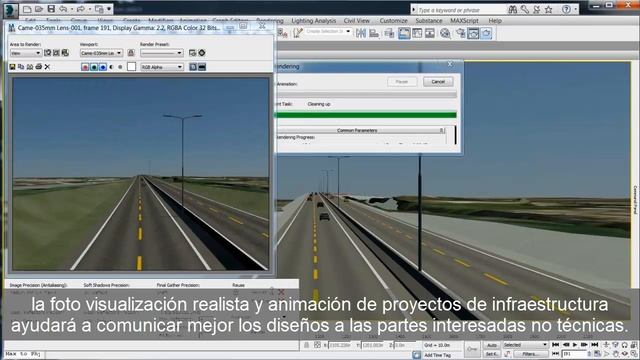Toggle blue channel in render window
The width and height of the screenshot is (640, 360).
pos(103,67)
